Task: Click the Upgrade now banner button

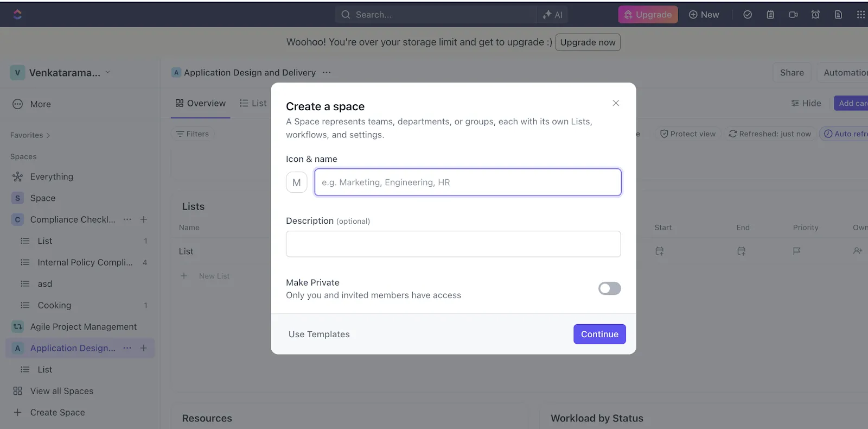Action: 588,42
